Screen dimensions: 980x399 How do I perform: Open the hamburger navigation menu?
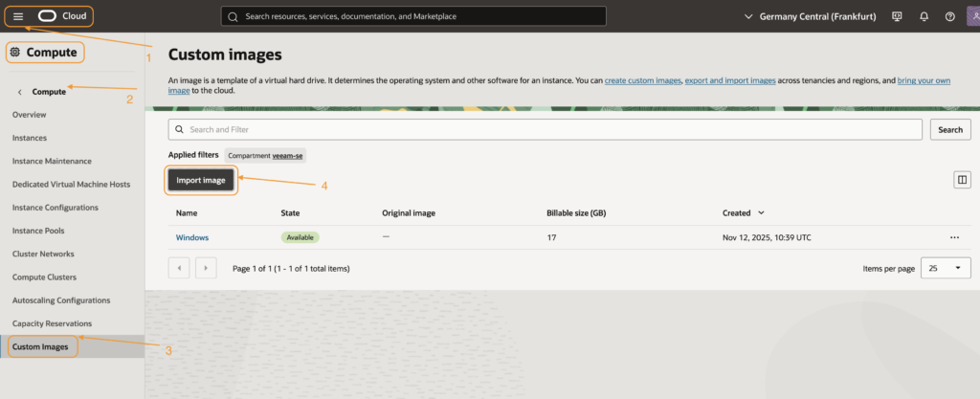tap(18, 16)
